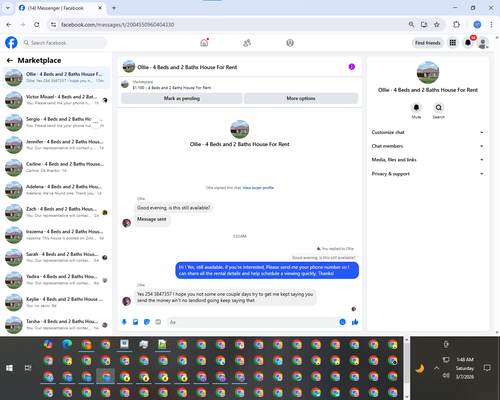Open Kaylie conversation in the list
The image size is (500, 400).
(56, 302)
